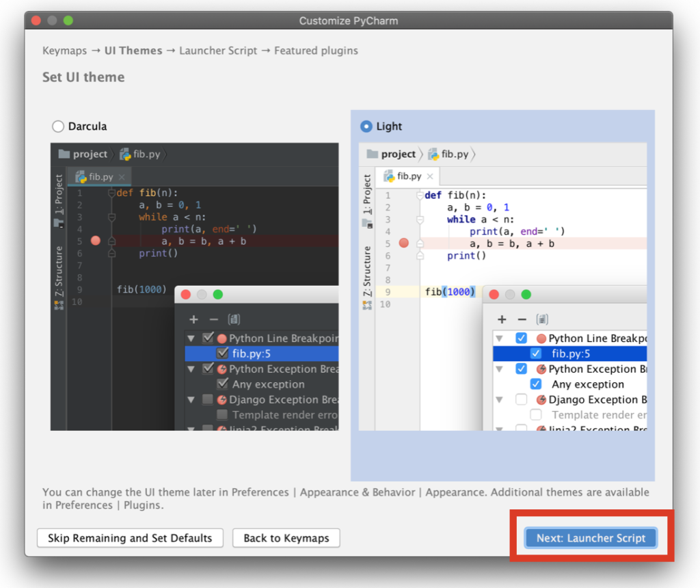Select the Darcula theme radio button

click(58, 126)
